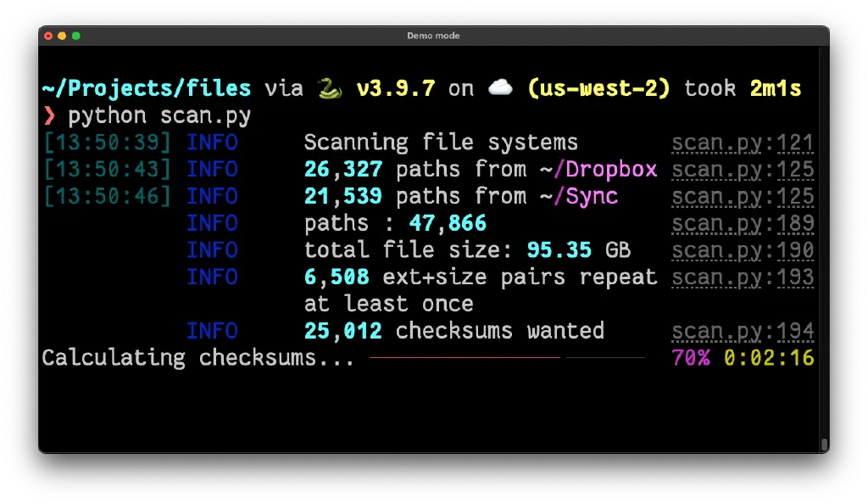Image resolution: width=868 pixels, height=504 pixels.
Task: Click 'Scanning file systems' log message
Action: pyautogui.click(x=441, y=143)
